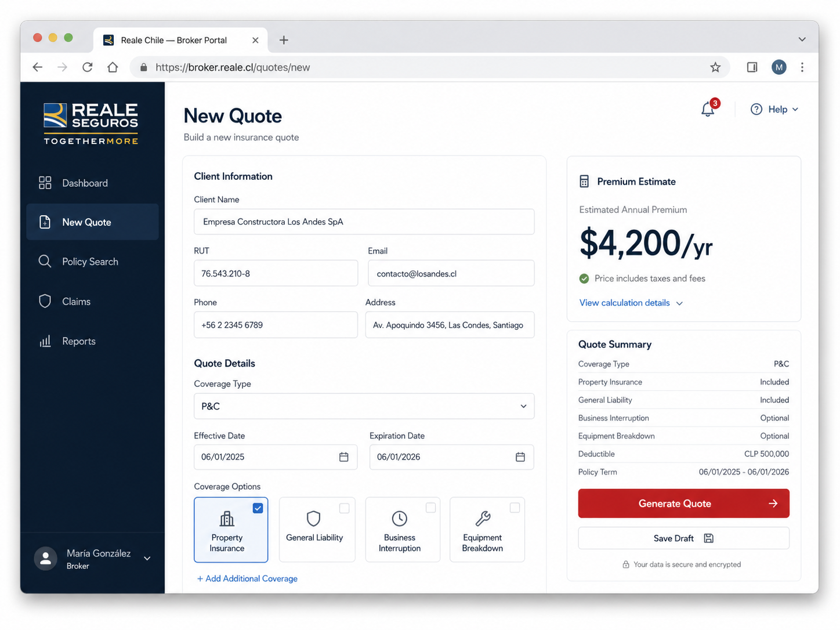Select New Quote in the sidebar
The height and width of the screenshot is (630, 840).
(92, 222)
